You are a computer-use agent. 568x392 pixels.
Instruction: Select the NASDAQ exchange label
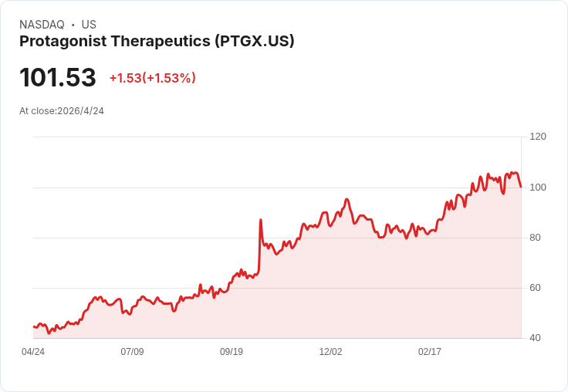pos(42,25)
